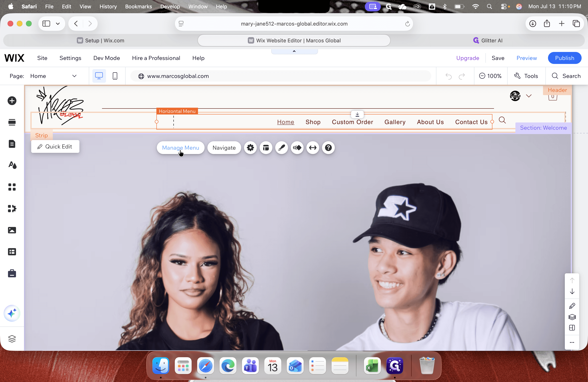Open the Add Elements plus icon in the left sidebar
Screen dimensions: 588x382
(12, 101)
